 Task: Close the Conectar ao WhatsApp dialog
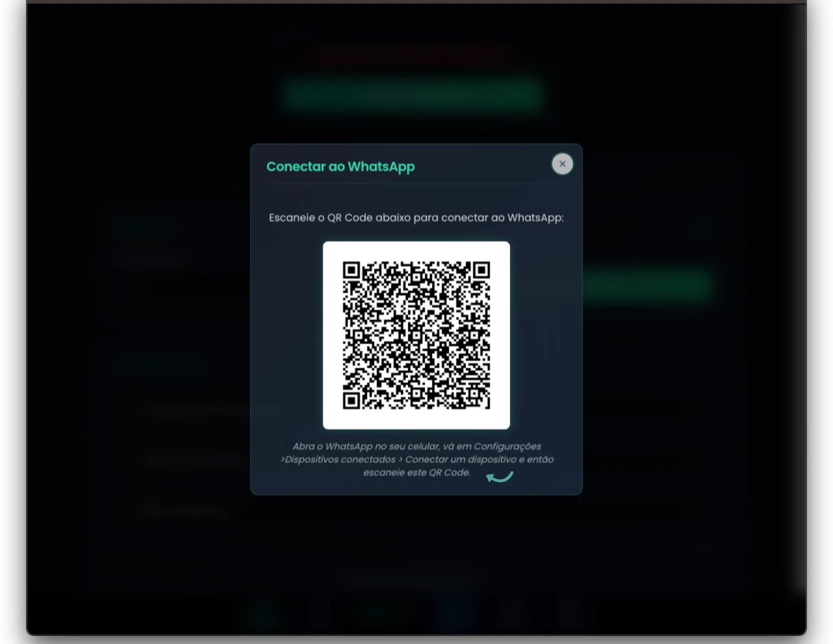click(x=562, y=164)
